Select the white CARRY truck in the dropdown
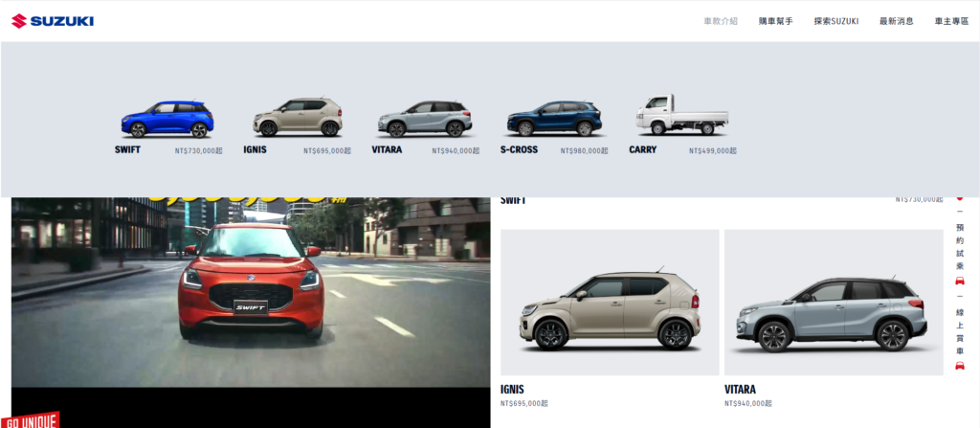Viewport: 980px width, 428px height. click(681, 115)
